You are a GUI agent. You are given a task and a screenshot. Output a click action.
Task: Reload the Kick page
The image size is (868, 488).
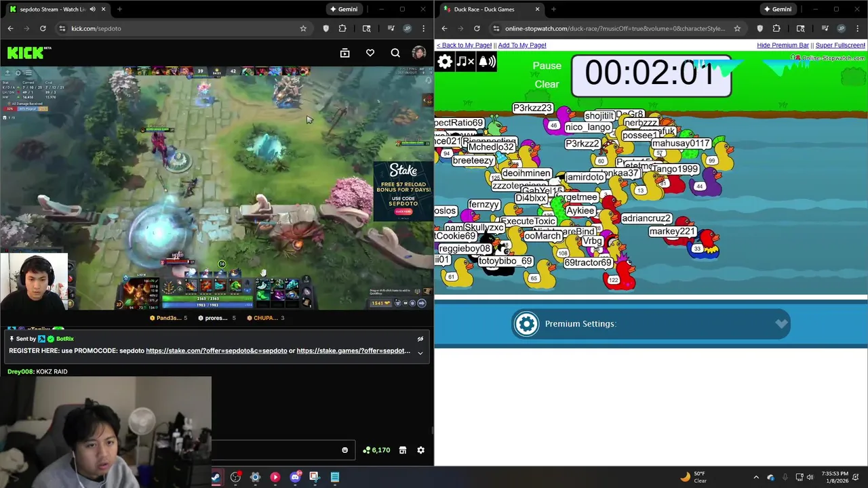pos(43,28)
